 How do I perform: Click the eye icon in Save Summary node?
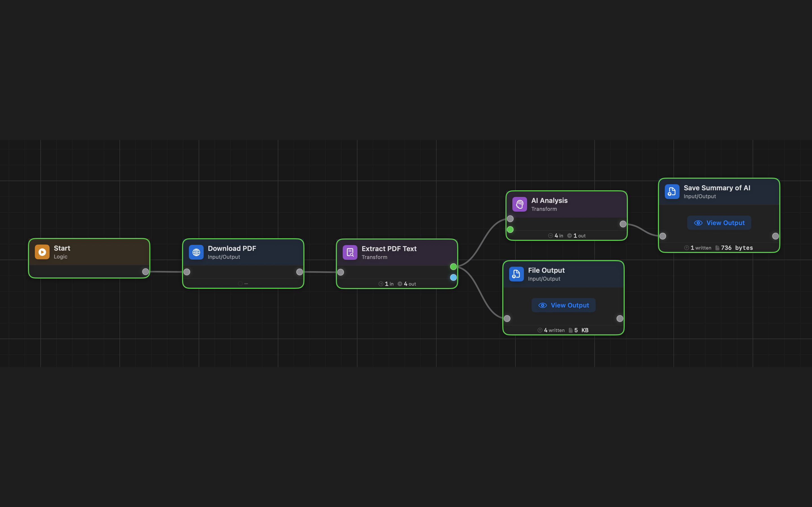[698, 223]
